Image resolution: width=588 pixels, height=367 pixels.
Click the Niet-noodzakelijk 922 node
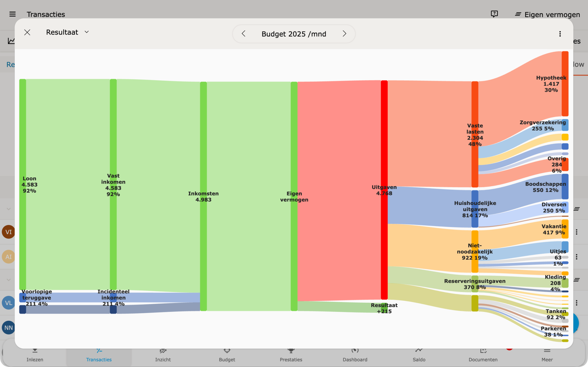click(x=475, y=251)
